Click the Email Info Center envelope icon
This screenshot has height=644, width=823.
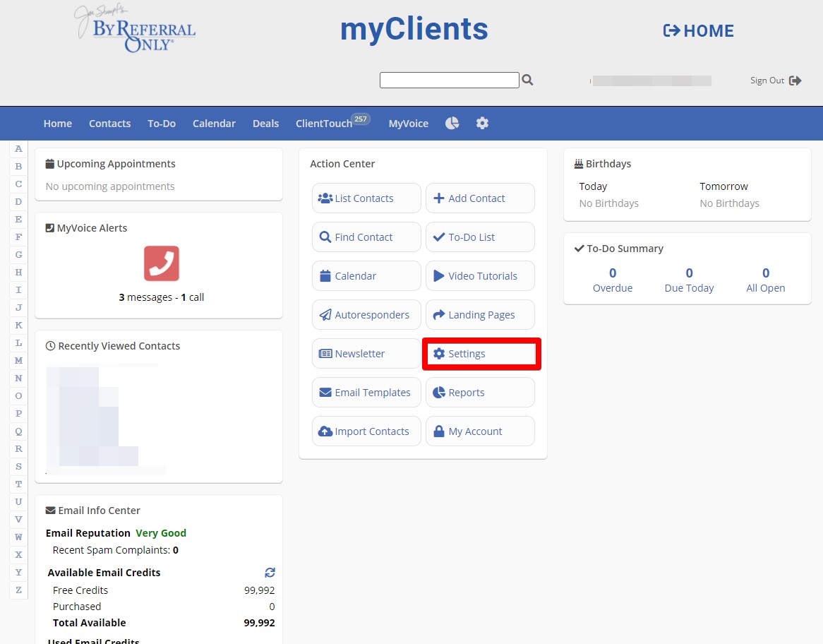[50, 511]
